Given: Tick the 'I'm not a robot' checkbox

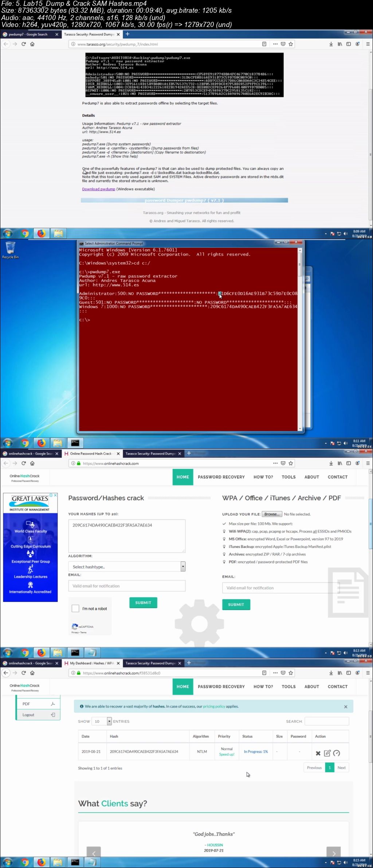Looking at the screenshot, I should [75, 608].
